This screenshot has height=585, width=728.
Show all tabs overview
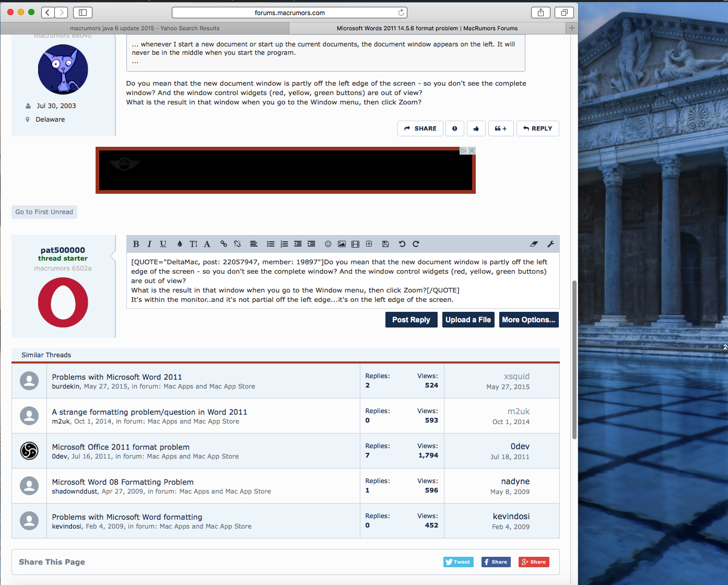click(564, 13)
